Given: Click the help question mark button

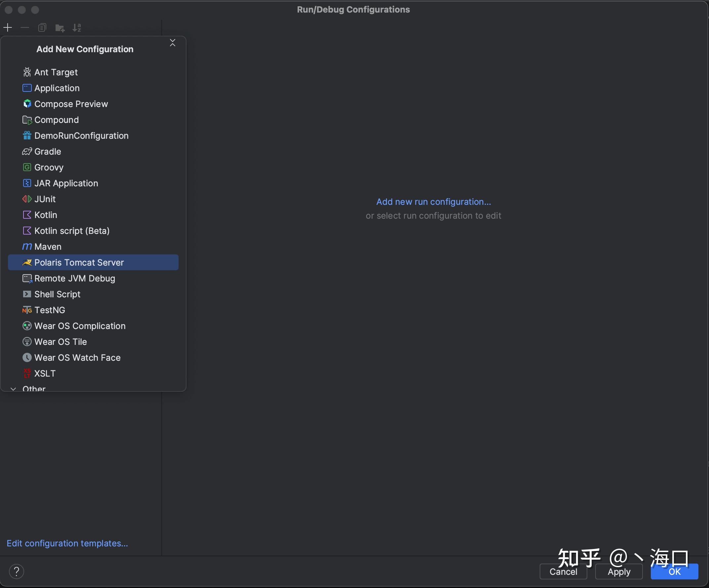Looking at the screenshot, I should [x=16, y=570].
